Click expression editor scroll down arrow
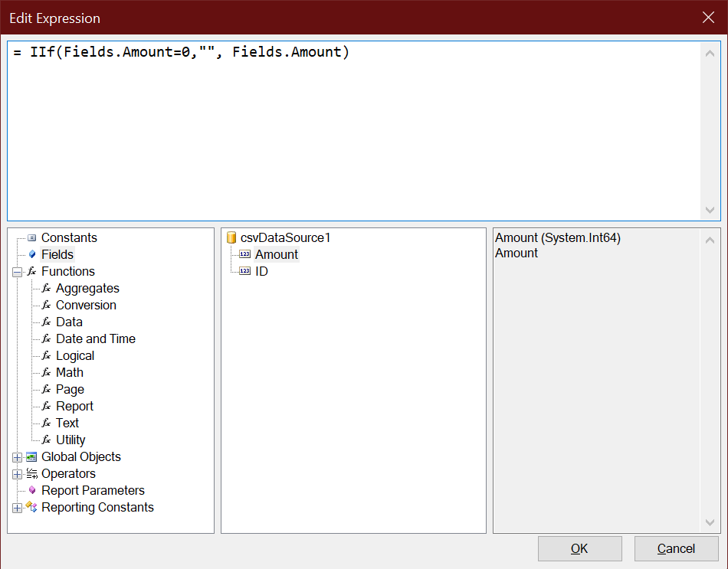This screenshot has width=728, height=569. [710, 210]
